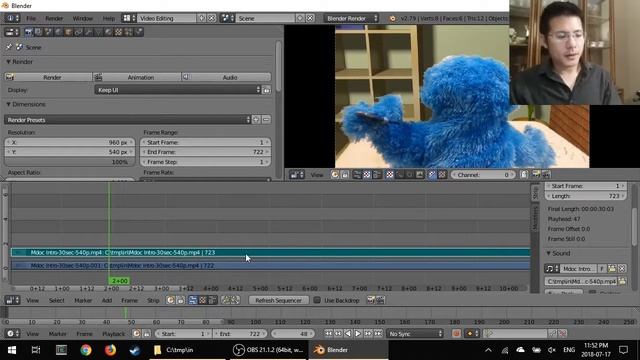Pin the properties context with pin icon
This screenshot has height=360, width=640.
click(9, 47)
